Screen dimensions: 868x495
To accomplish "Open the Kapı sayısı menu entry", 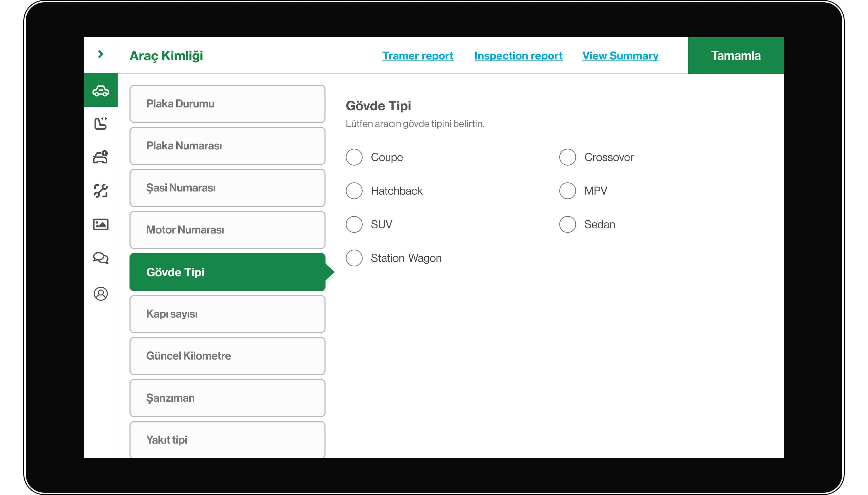I will pos(227,314).
